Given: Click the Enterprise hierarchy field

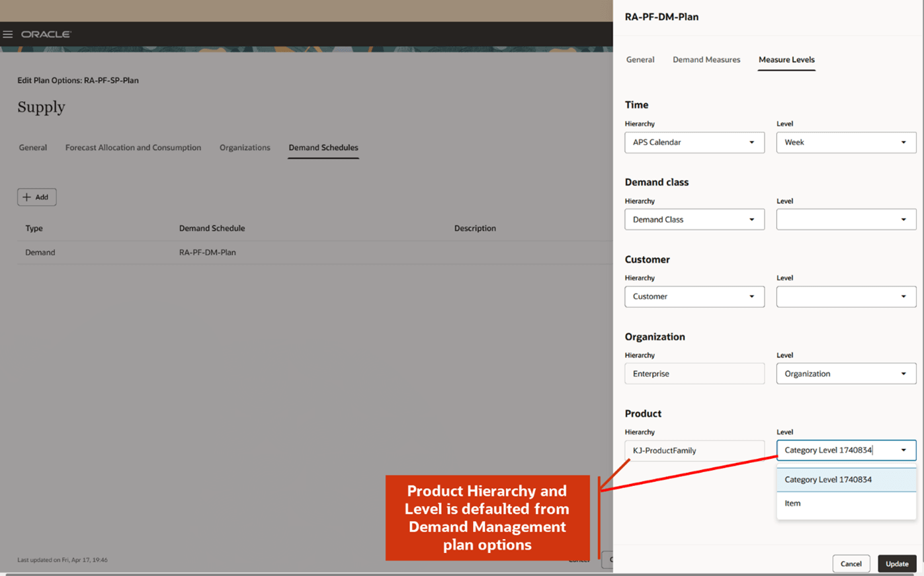Looking at the screenshot, I should click(694, 374).
